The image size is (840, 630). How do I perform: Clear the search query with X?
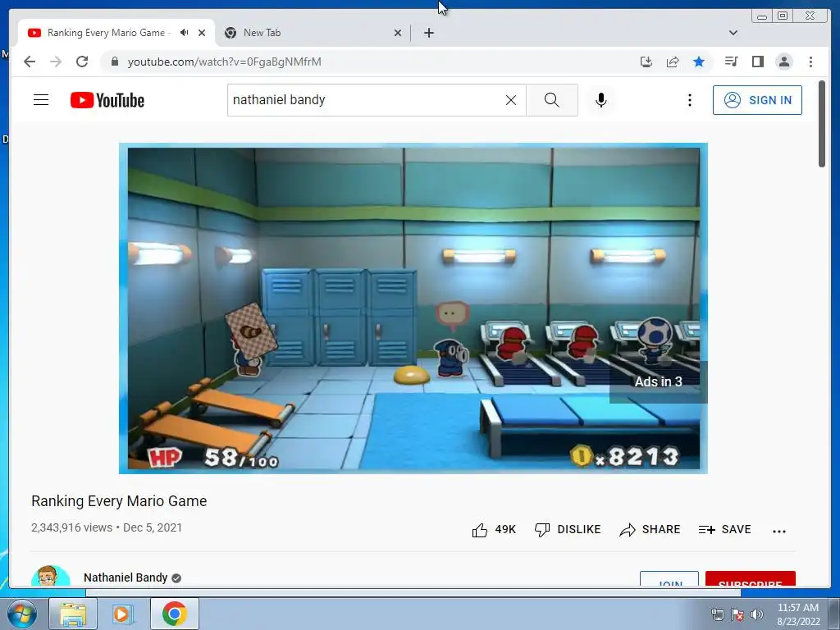click(511, 100)
